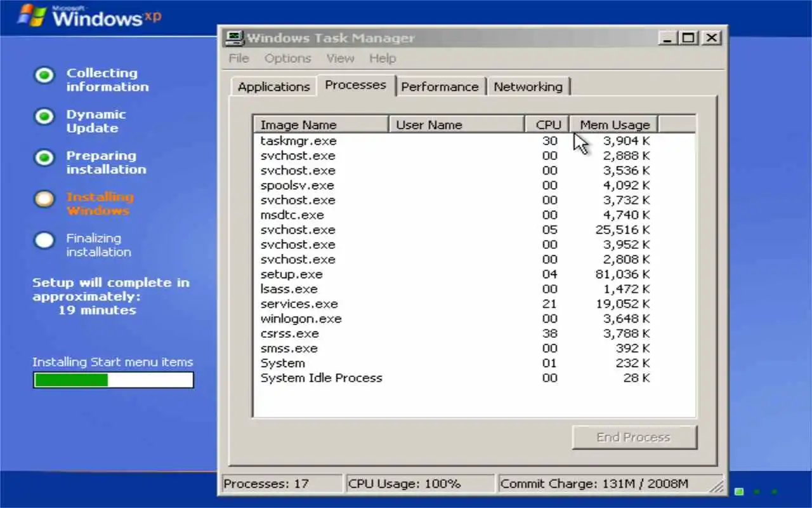This screenshot has width=812, height=508.
Task: Open the File menu
Action: (239, 58)
